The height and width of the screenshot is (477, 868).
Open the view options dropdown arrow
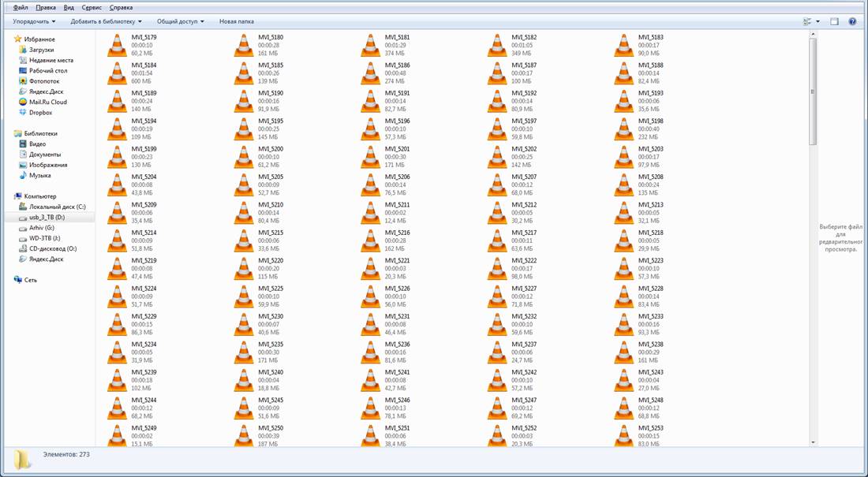[x=817, y=21]
